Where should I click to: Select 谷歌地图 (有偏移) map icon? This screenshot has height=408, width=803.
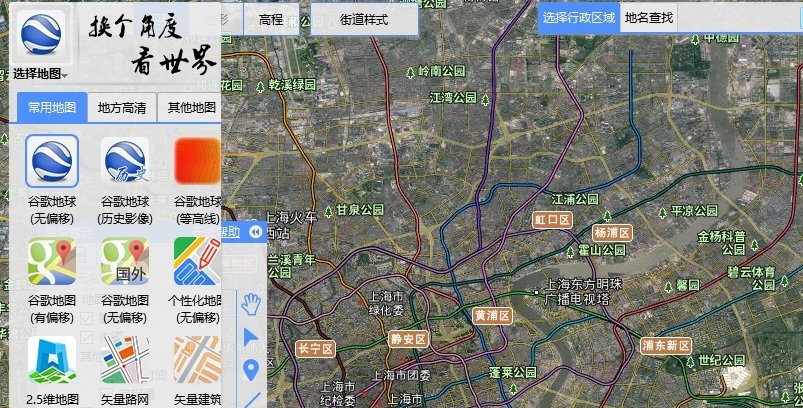coord(52,261)
